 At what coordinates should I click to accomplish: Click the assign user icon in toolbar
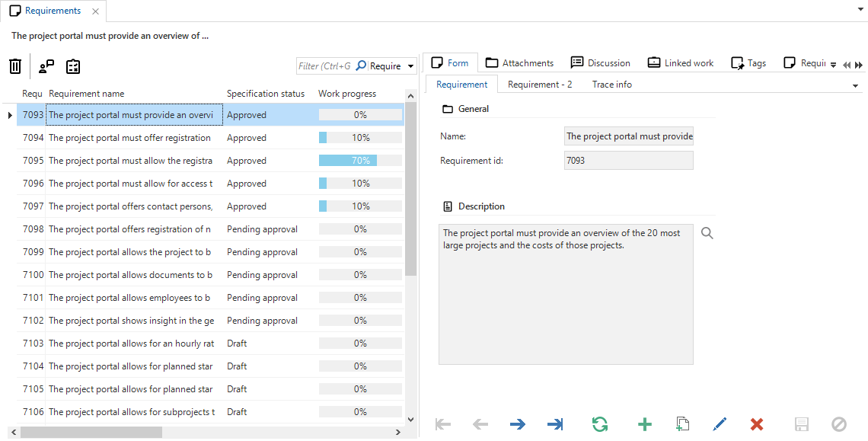pyautogui.click(x=46, y=66)
